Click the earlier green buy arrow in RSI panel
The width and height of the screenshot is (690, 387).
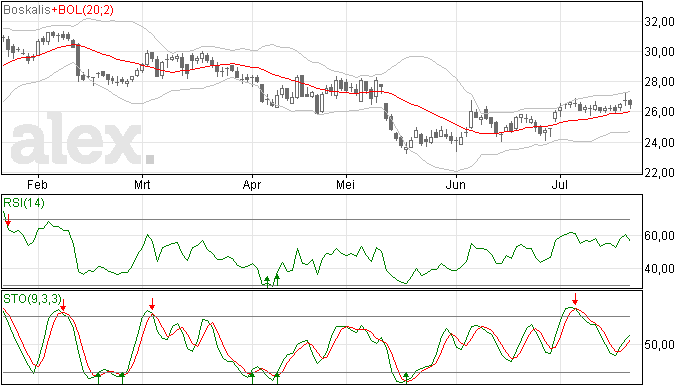(x=267, y=282)
